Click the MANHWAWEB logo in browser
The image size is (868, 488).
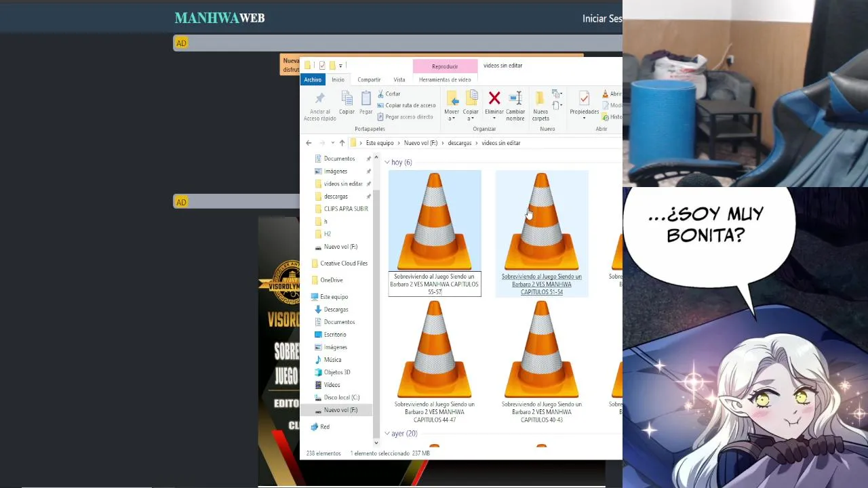tap(220, 18)
